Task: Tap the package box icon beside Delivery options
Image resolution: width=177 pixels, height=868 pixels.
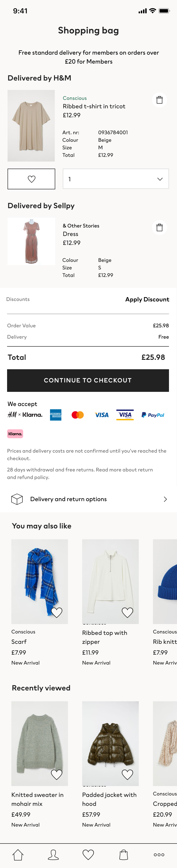Action: coord(17,499)
